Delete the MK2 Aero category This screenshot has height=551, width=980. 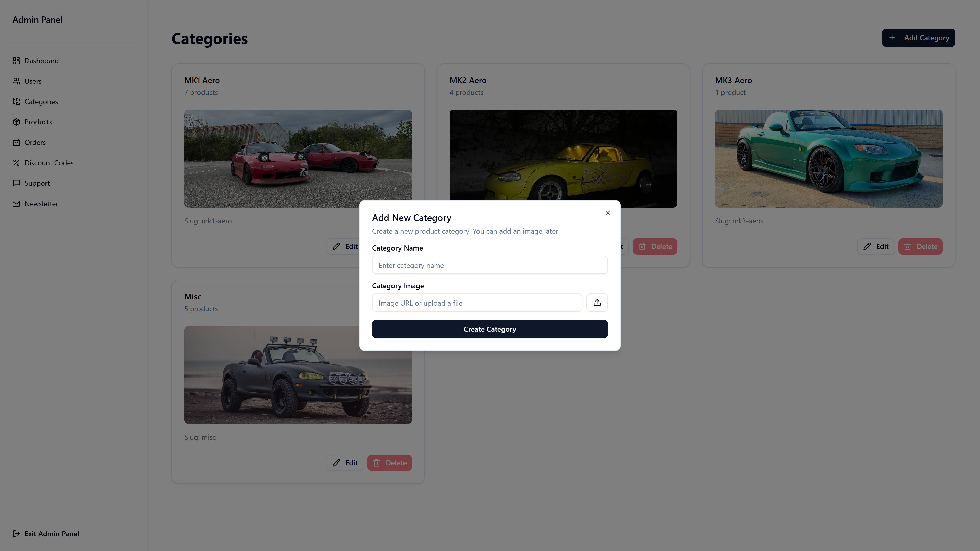coord(655,246)
